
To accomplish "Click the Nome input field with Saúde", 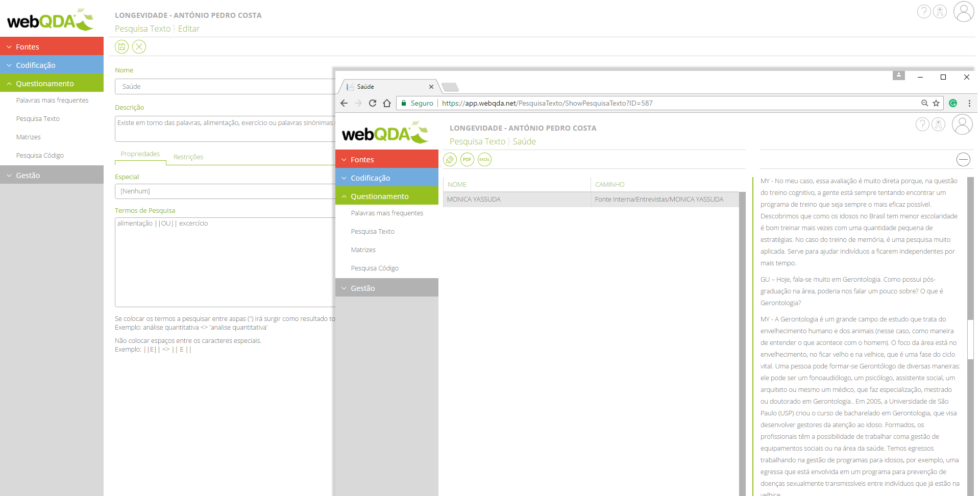I will click(x=225, y=87).
